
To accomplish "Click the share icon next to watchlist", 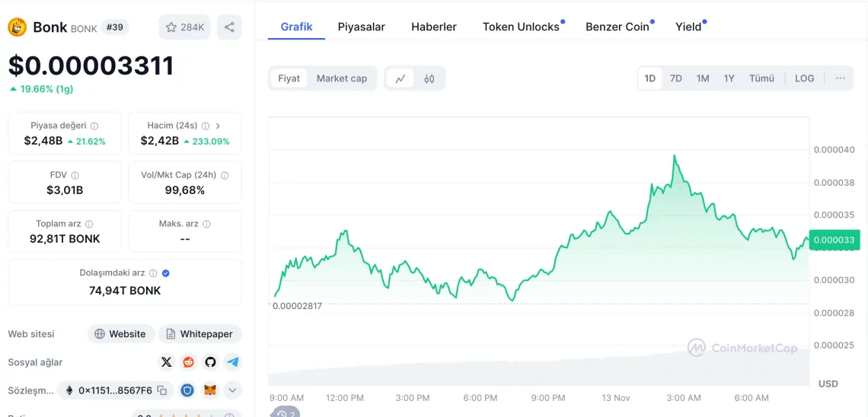I will point(229,27).
